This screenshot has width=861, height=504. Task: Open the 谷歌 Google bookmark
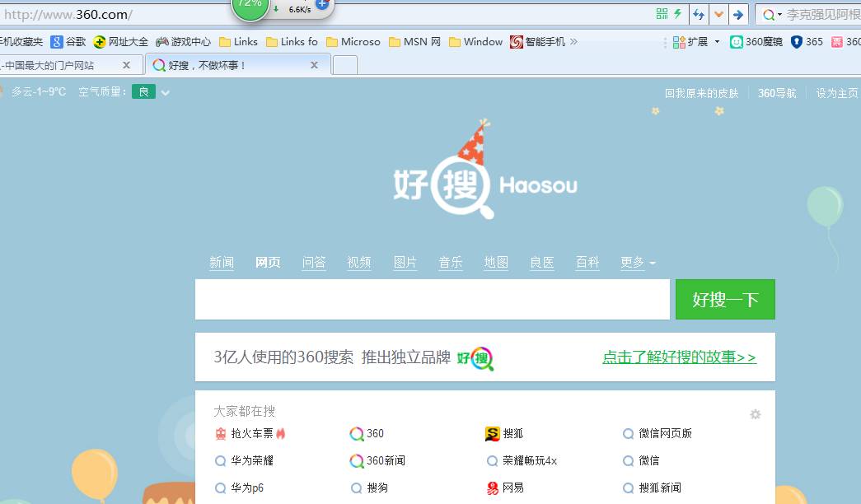click(68, 42)
